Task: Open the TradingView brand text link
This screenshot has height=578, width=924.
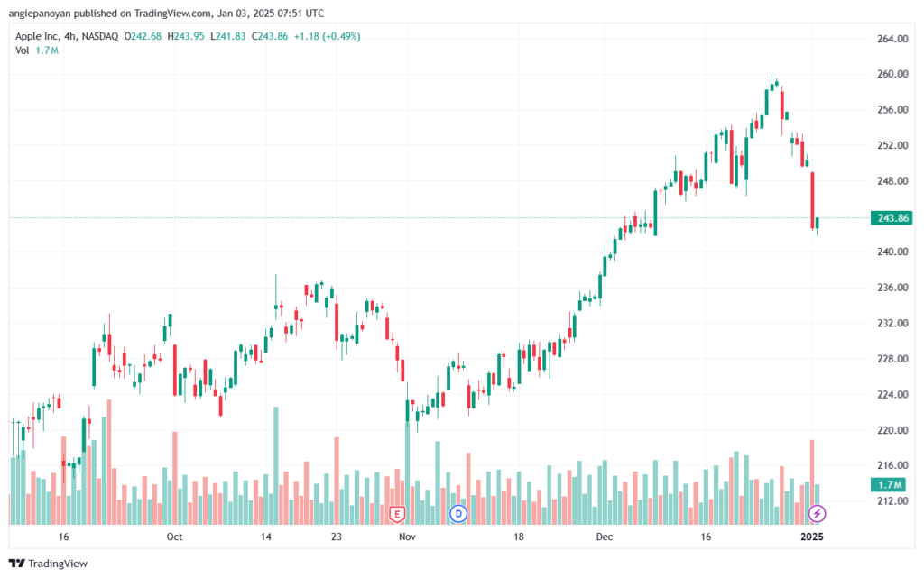Action: [x=58, y=564]
